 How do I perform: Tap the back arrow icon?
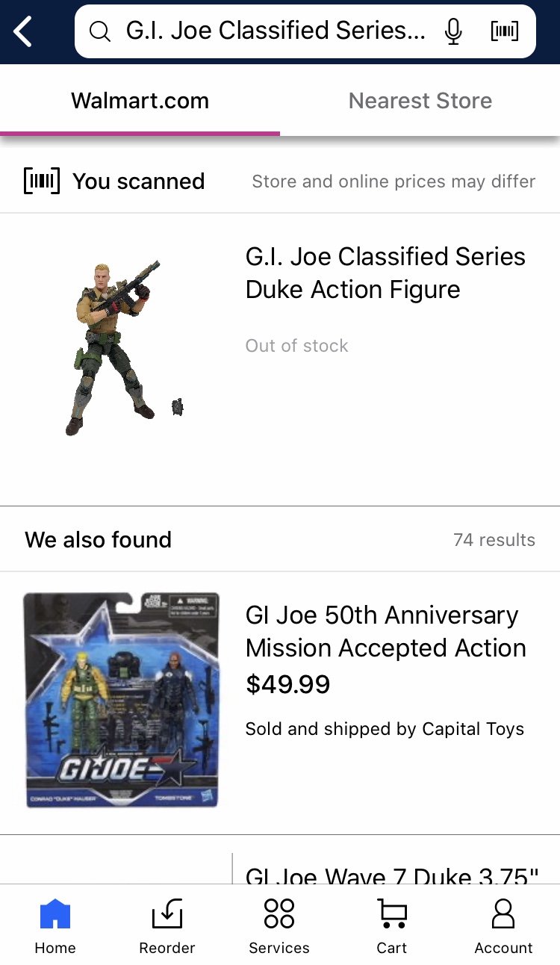pyautogui.click(x=23, y=32)
